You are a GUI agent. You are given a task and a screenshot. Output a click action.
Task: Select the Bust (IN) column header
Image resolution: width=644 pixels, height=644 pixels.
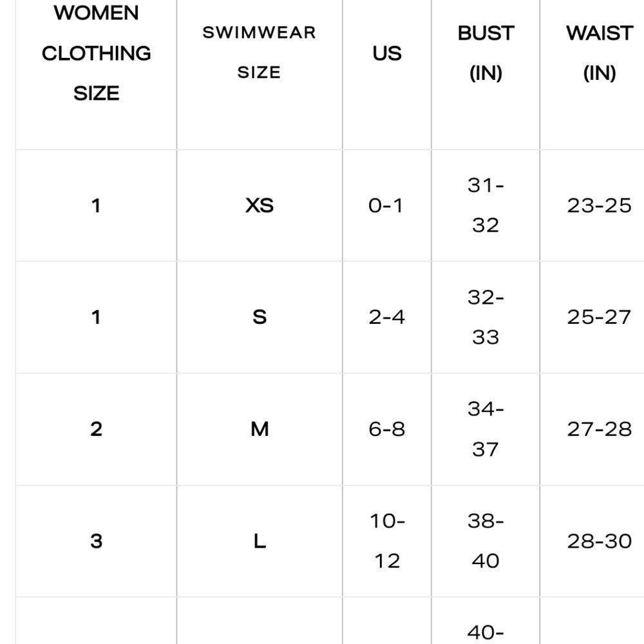tap(486, 53)
